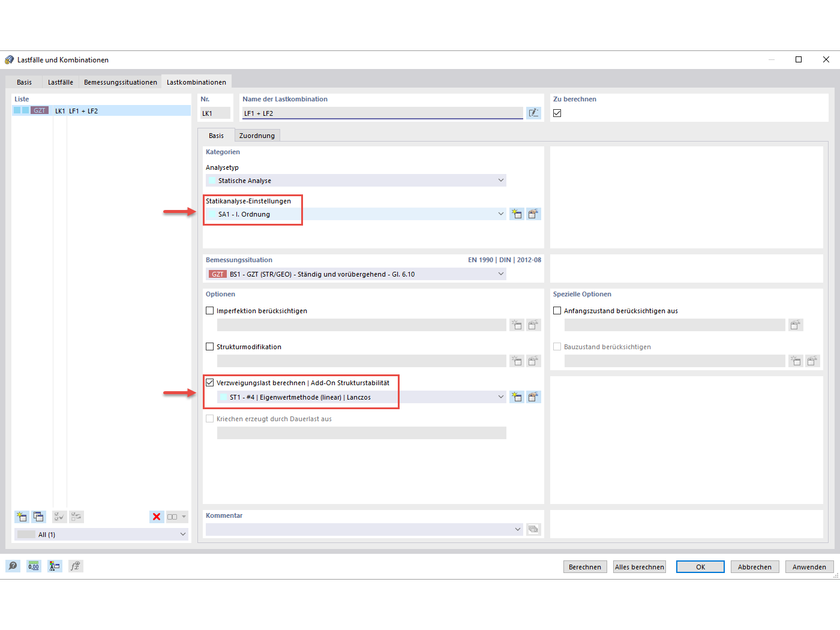Rename LF1 + LF2 with the edit pencil
The height and width of the screenshot is (630, 840).
pyautogui.click(x=533, y=113)
